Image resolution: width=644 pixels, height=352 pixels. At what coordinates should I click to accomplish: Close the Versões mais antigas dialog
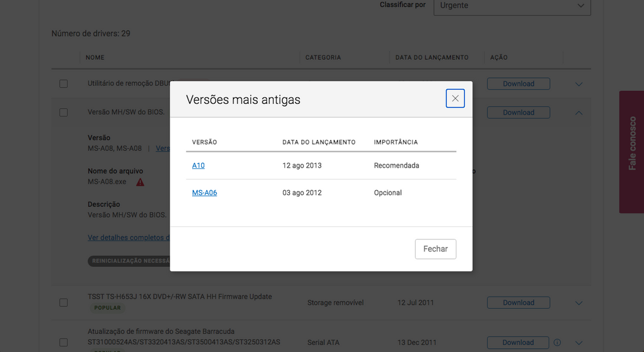(455, 99)
